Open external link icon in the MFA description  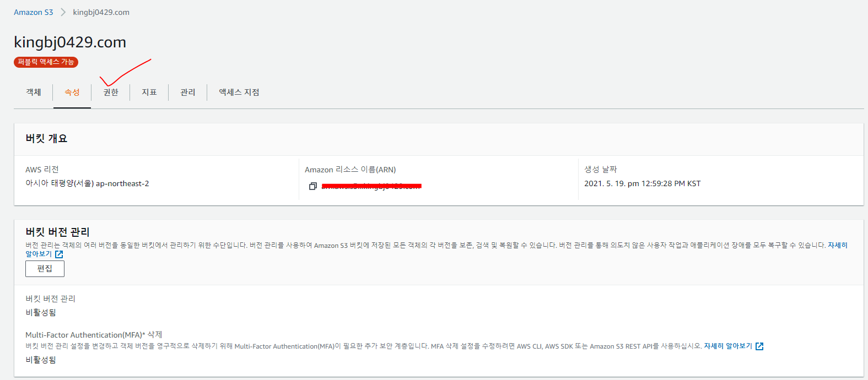(759, 346)
